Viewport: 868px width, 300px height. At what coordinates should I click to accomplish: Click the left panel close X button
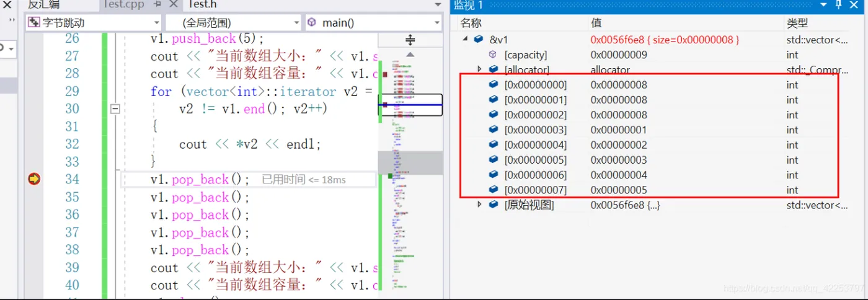click(8, 4)
